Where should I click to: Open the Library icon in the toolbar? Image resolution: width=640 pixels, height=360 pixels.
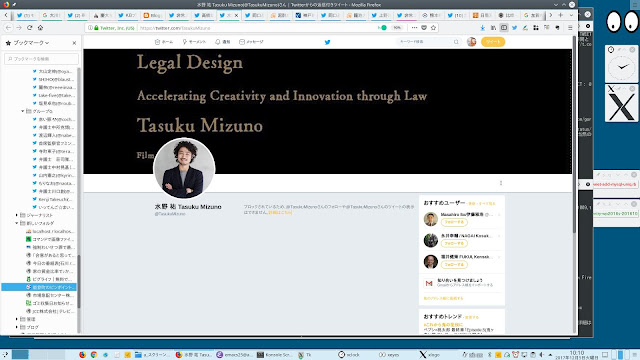[493, 28]
